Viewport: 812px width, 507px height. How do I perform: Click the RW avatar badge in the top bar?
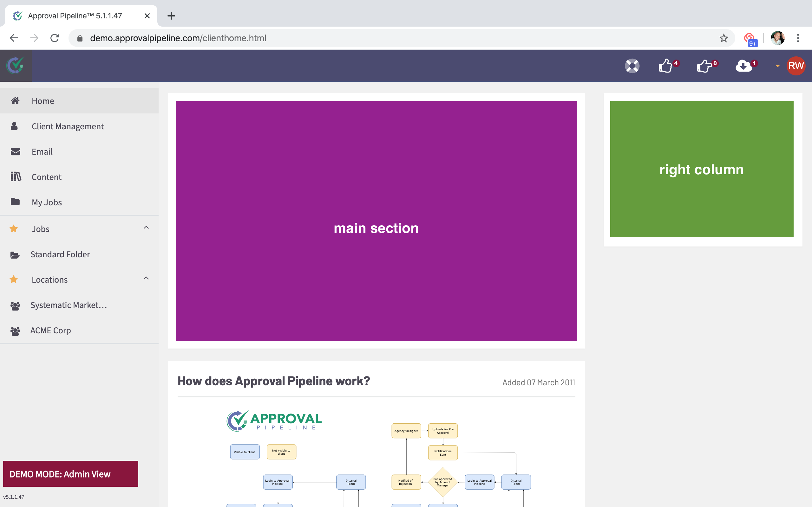796,66
